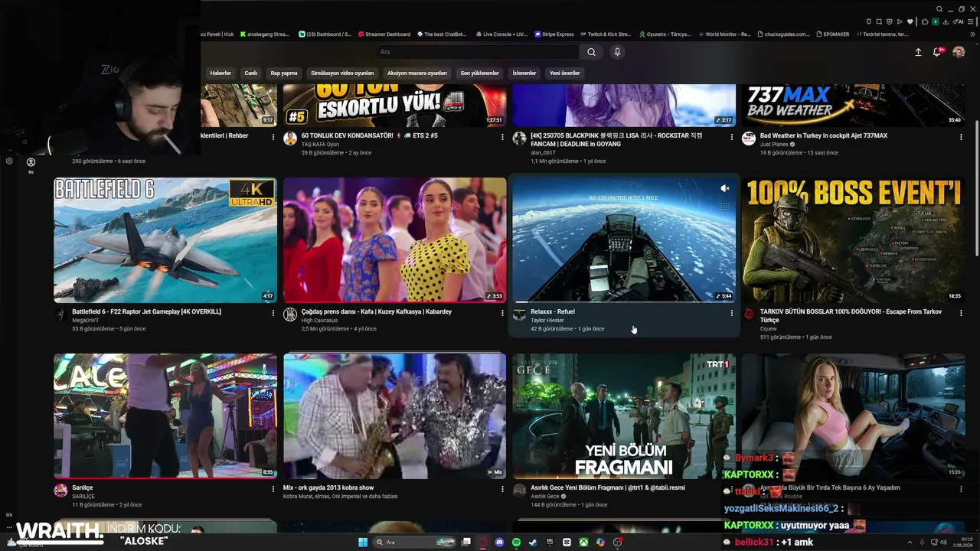Click the SARILIÇE channel avatar
Viewport: 980px width, 551px height.
(60, 491)
